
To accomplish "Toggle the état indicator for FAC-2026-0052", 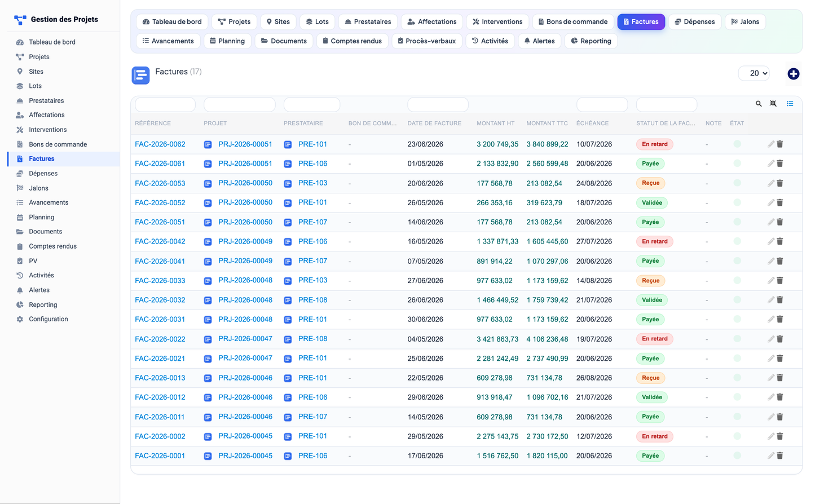I will [x=737, y=202].
